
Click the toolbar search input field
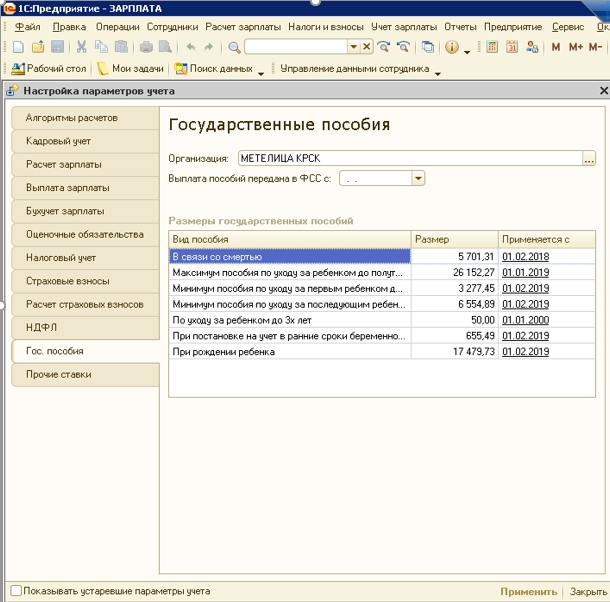(296, 47)
